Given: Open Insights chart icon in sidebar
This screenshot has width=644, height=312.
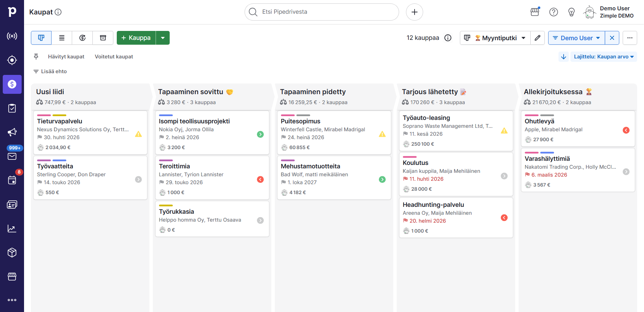Looking at the screenshot, I should (12, 229).
